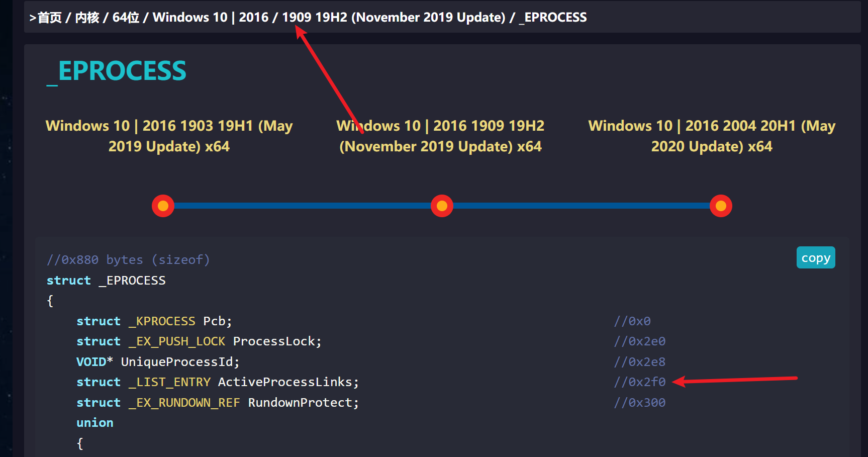The image size is (868, 457).
Task: Click the left timeline dot marker
Action: 163,206
